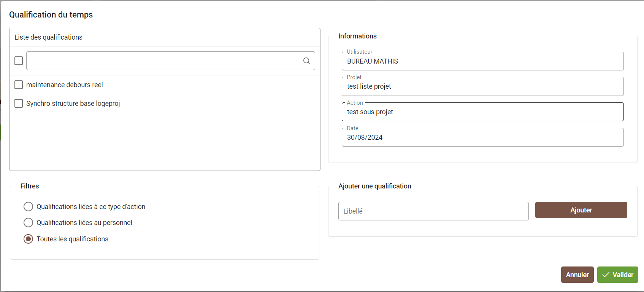The image size is (644, 292).
Task: Select the 'Toutes les qualifications' radio option
Action: 29,239
